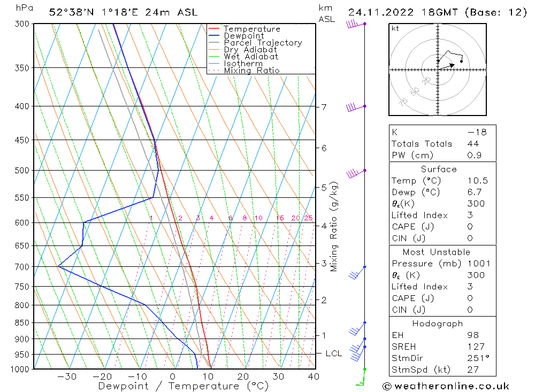Select the blue Dewpoint line sample in legend
Screen dimensions: 535x392
click(214, 35)
